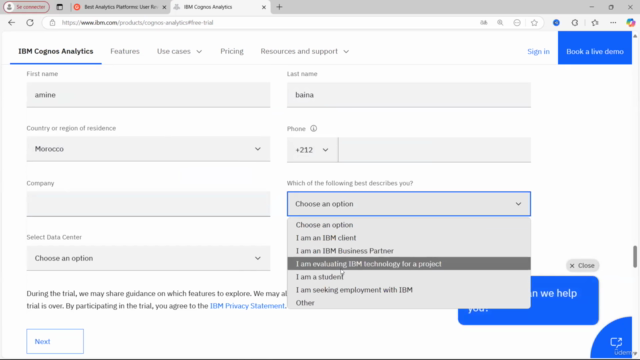Expand Resources and support menu
Screen dimensions: 640x360
coord(305,51)
